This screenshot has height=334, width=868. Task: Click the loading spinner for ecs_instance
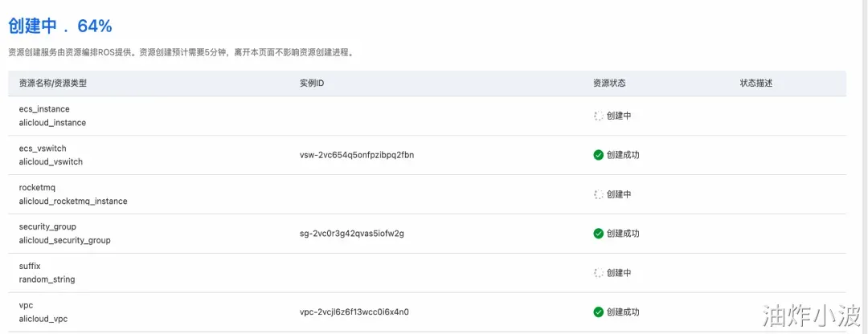click(x=599, y=116)
